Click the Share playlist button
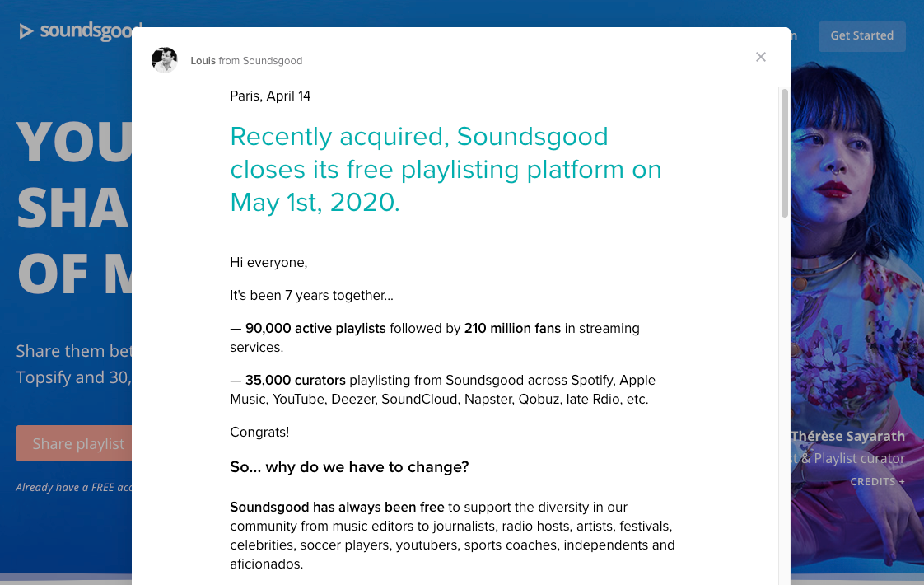 pos(74,443)
